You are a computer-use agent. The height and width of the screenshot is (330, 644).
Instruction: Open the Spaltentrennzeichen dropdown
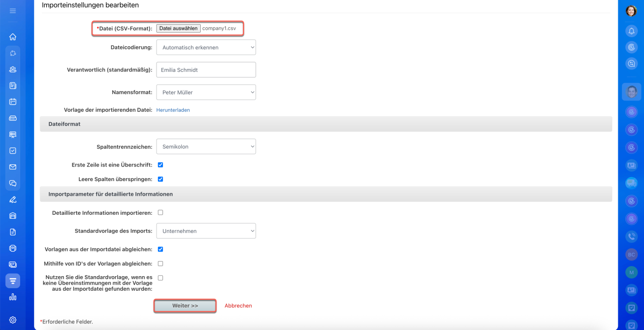[x=206, y=147]
